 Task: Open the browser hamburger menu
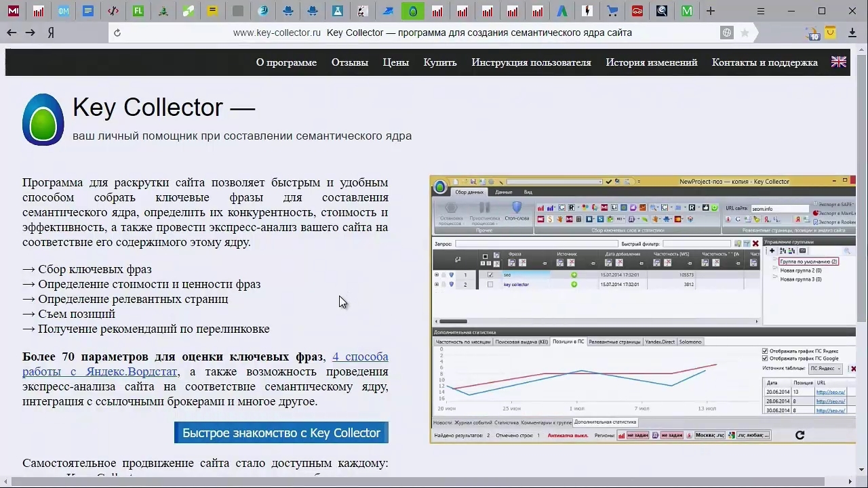(761, 11)
